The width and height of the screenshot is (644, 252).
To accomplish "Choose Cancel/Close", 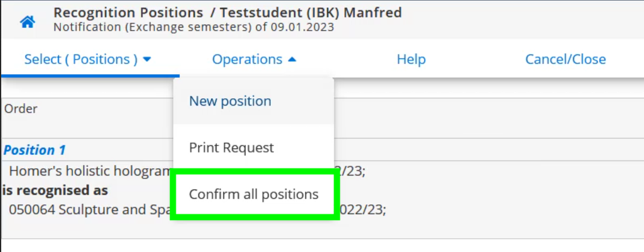I will point(566,60).
